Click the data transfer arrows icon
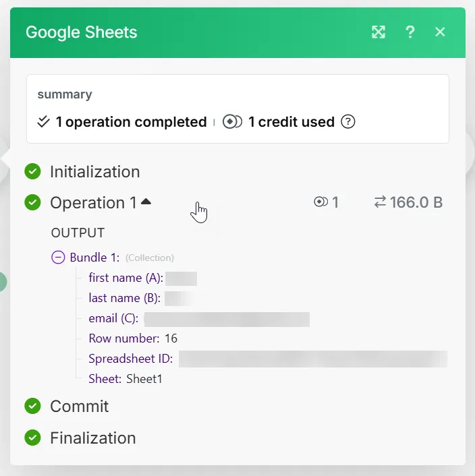 [x=380, y=202]
